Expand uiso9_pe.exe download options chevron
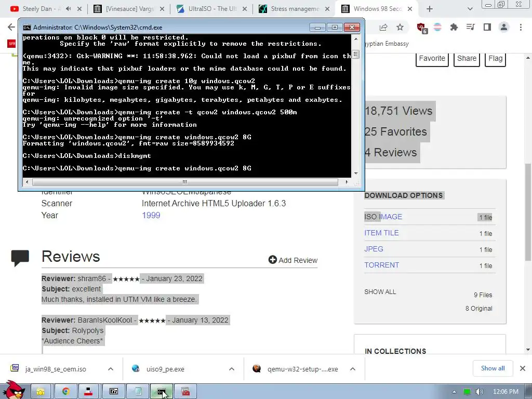 pos(232,369)
